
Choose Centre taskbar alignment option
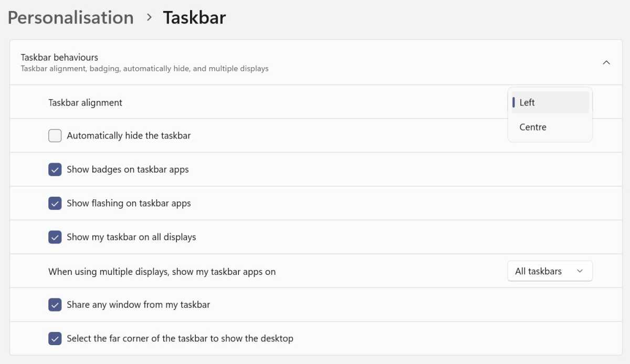click(x=550, y=127)
